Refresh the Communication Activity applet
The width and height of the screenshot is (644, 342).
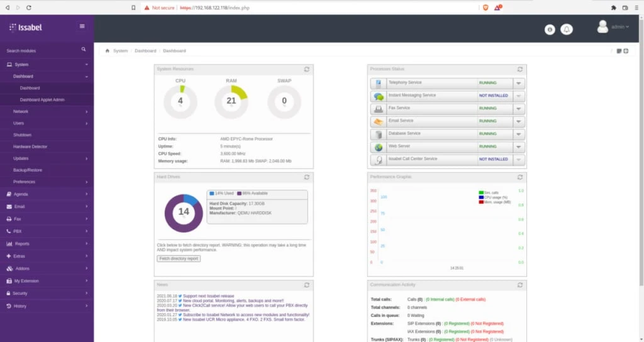(520, 285)
